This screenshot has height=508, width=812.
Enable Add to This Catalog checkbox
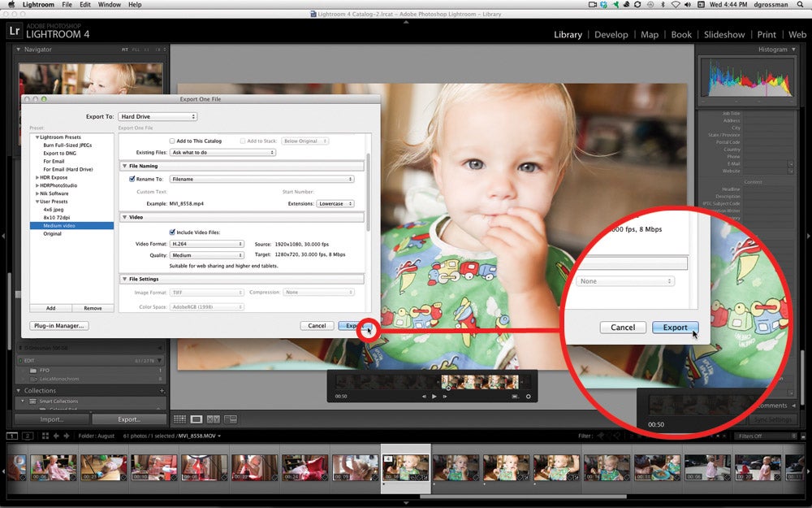(172, 141)
